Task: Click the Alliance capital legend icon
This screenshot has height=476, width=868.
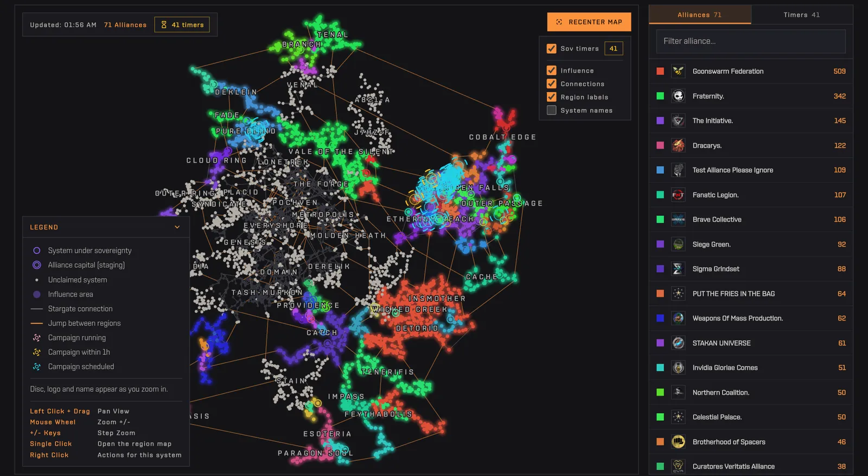Action: coord(37,265)
